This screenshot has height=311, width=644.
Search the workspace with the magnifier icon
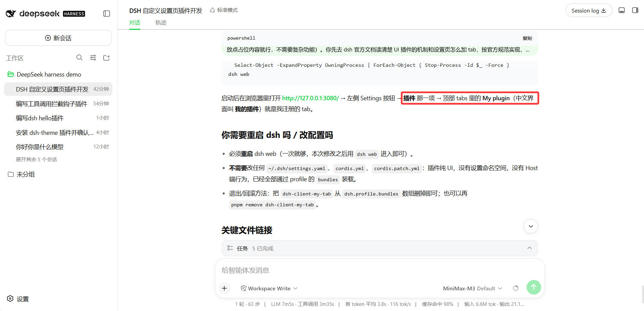click(x=79, y=58)
